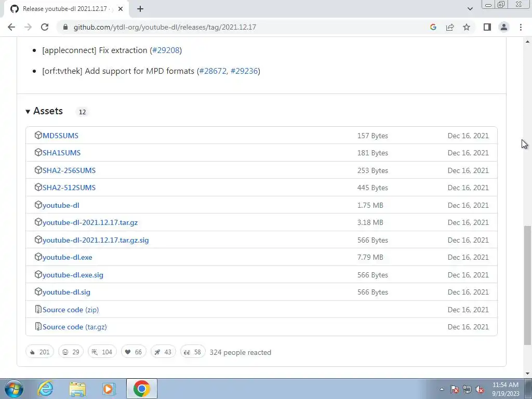
Task: Go forward with the browser arrow
Action: (28, 27)
